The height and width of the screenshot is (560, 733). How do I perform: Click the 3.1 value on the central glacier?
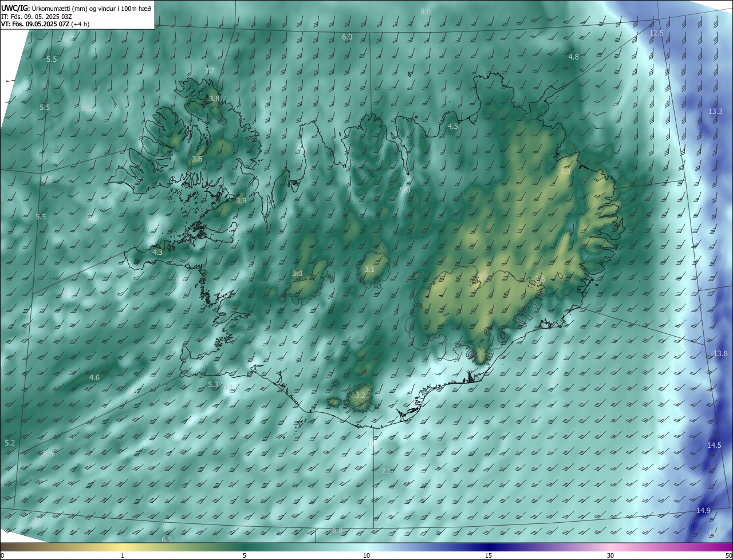369,269
